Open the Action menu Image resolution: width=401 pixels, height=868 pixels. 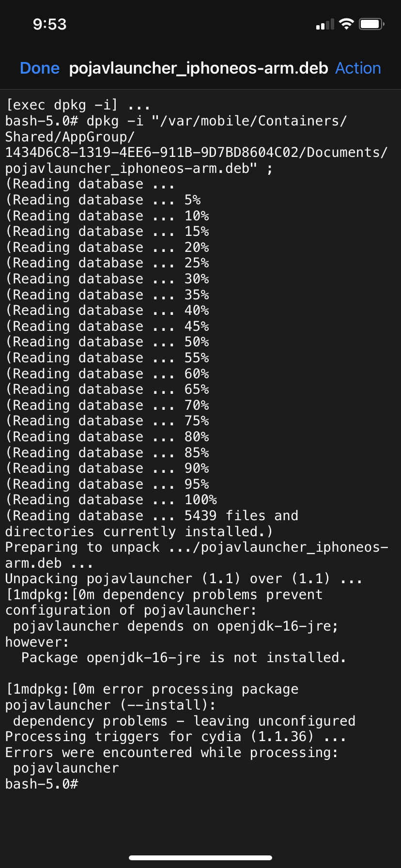358,68
